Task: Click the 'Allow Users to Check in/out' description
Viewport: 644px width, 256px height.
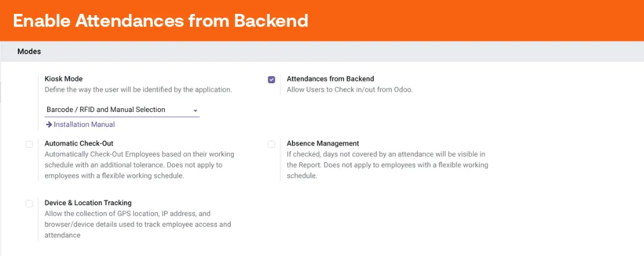Action: pyautogui.click(x=350, y=89)
